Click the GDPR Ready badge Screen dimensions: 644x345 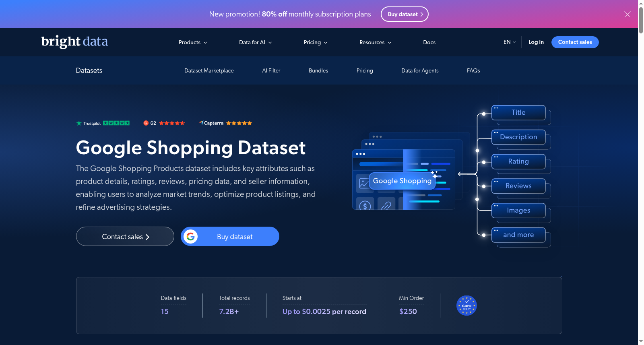pos(466,306)
